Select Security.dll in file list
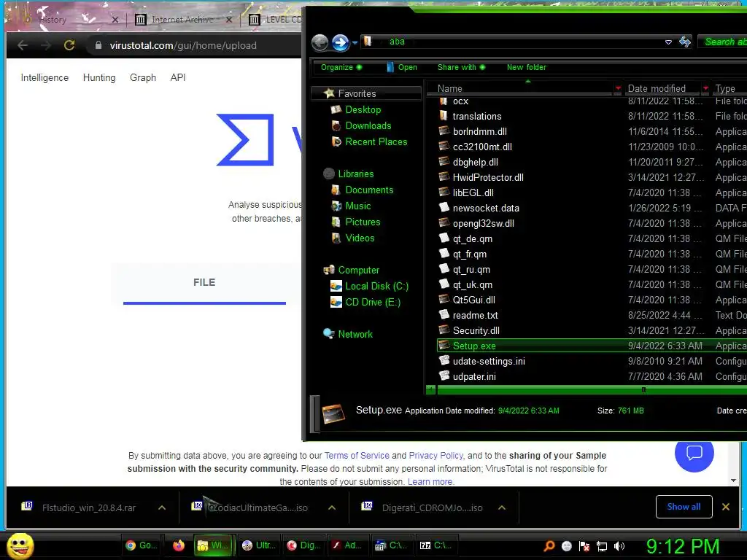Screen dimensions: 747x560 pos(476,330)
